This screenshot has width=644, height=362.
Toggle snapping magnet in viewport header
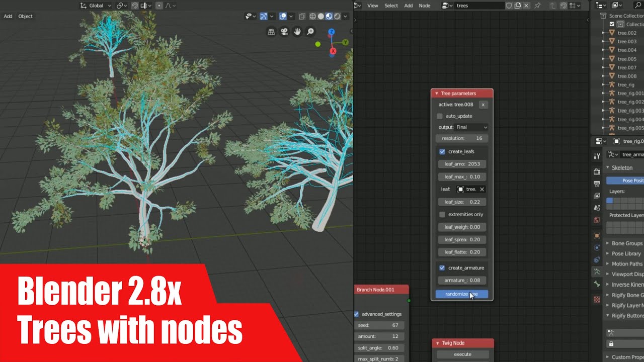(135, 6)
